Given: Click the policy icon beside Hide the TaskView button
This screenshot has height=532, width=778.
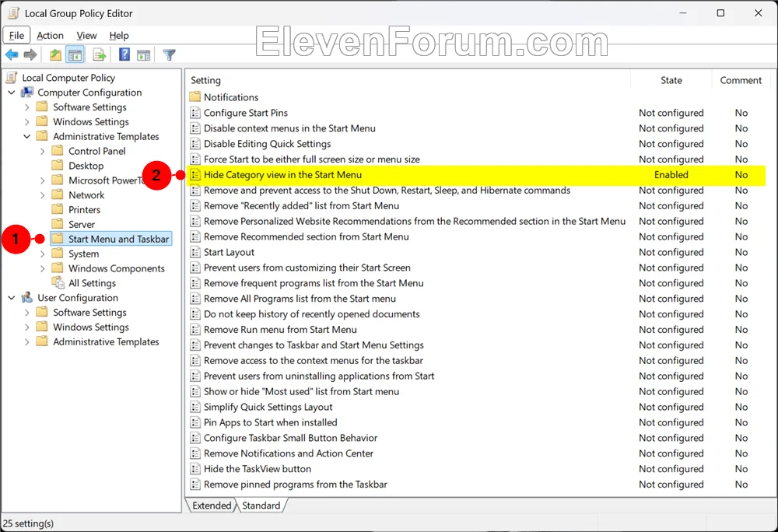Looking at the screenshot, I should (x=195, y=468).
